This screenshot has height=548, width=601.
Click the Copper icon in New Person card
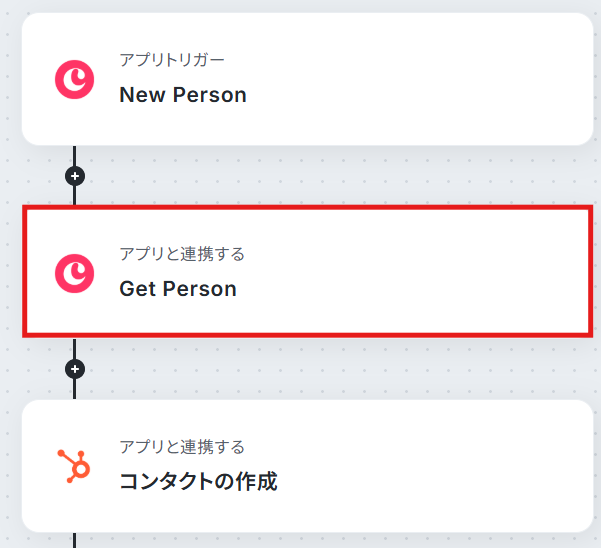[x=74, y=80]
